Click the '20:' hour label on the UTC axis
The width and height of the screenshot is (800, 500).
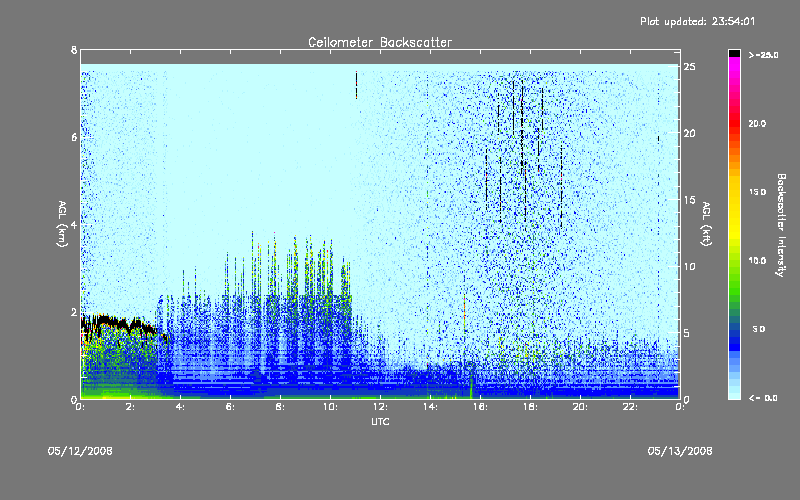point(581,407)
